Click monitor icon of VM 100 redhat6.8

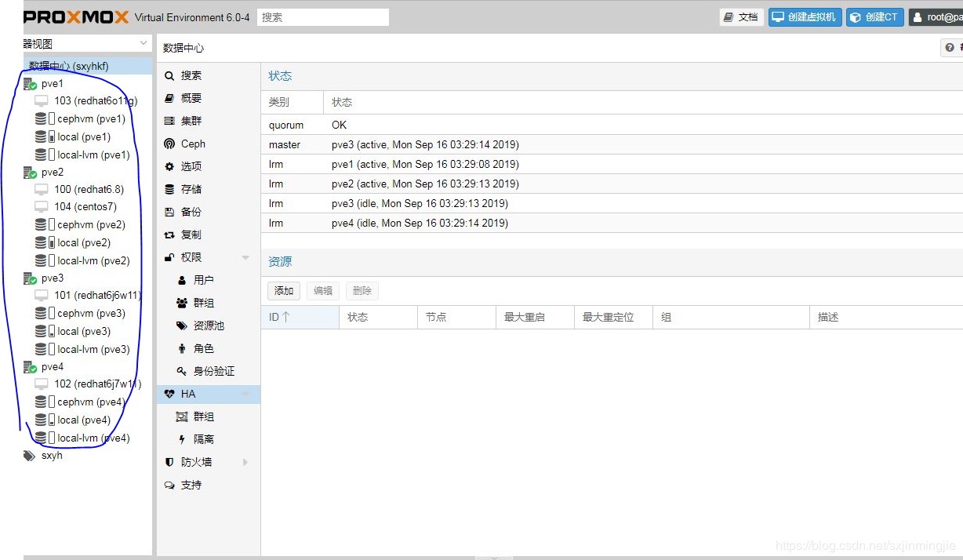[42, 190]
